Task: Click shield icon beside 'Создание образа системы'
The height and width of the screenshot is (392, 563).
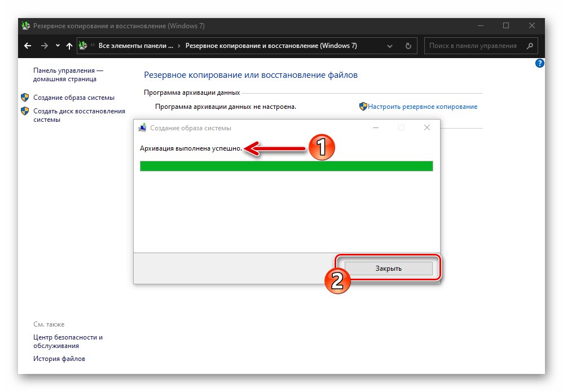Action: tap(25, 97)
